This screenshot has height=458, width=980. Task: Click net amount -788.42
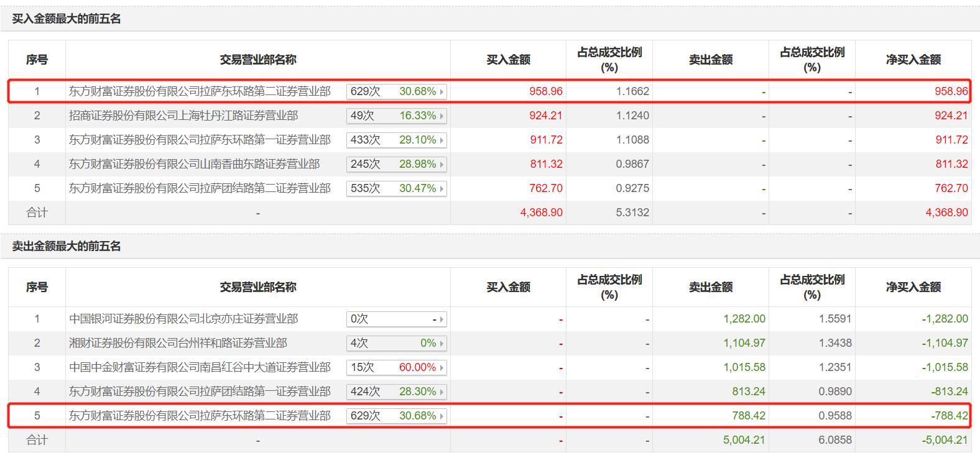click(x=950, y=416)
